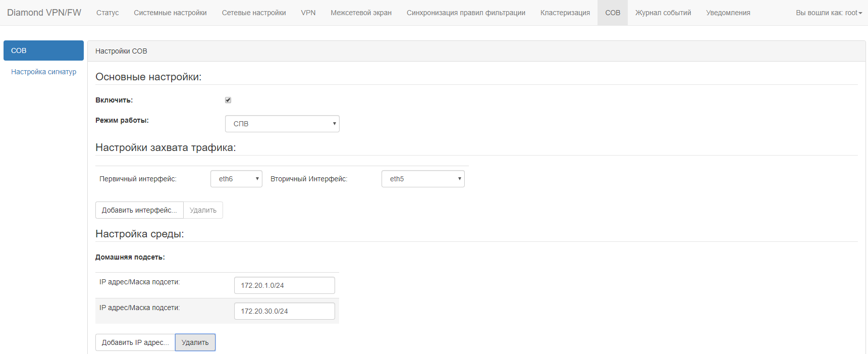Open the Статус menu item
This screenshot has width=868, height=354.
[107, 13]
